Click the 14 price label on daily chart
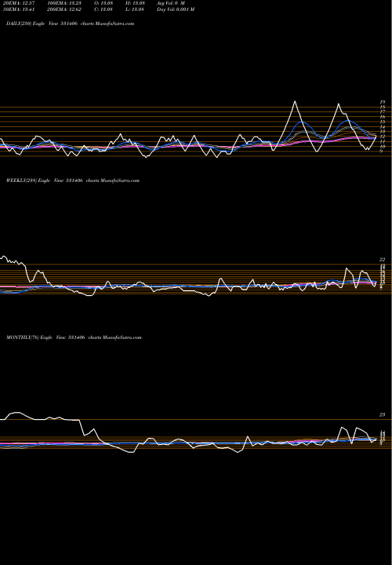This screenshot has width=392, height=565. click(383, 127)
